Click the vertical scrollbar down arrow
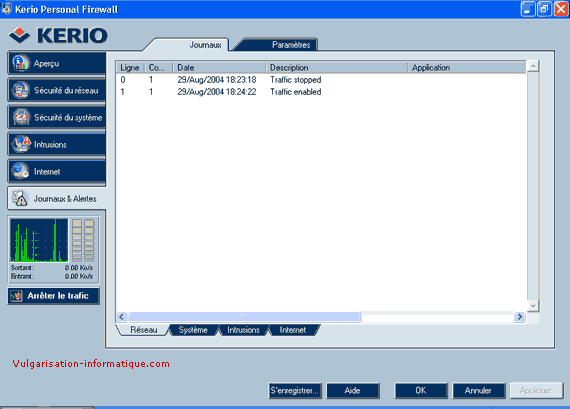 click(533, 306)
